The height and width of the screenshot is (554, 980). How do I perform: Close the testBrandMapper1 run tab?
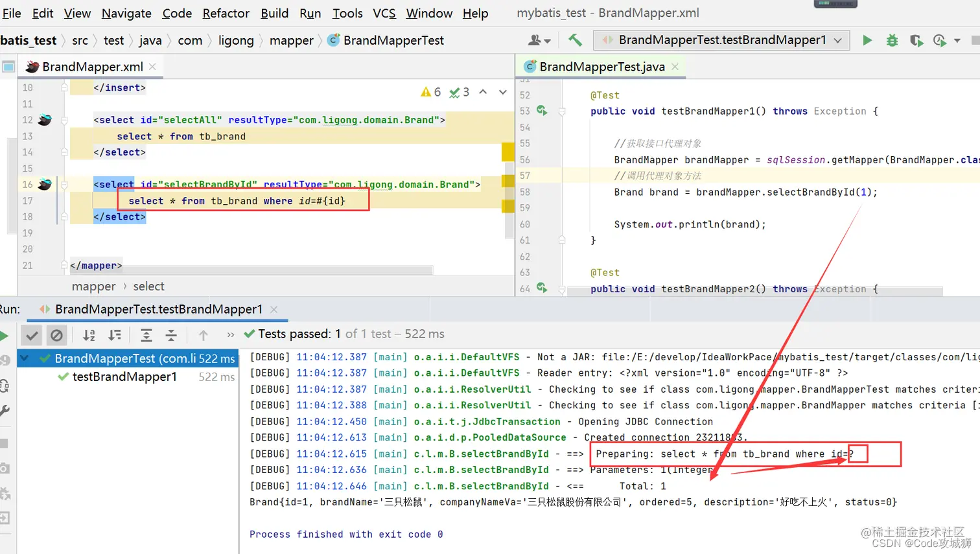pos(274,310)
